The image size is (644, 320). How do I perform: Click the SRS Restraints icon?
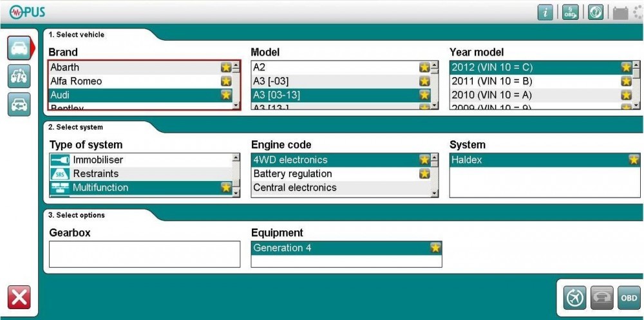(x=60, y=174)
